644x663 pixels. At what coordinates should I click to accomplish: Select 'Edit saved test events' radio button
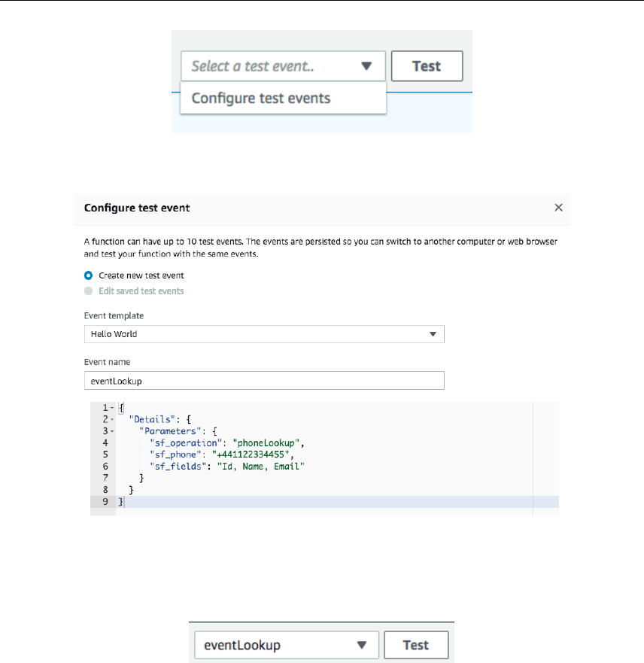tap(89, 290)
